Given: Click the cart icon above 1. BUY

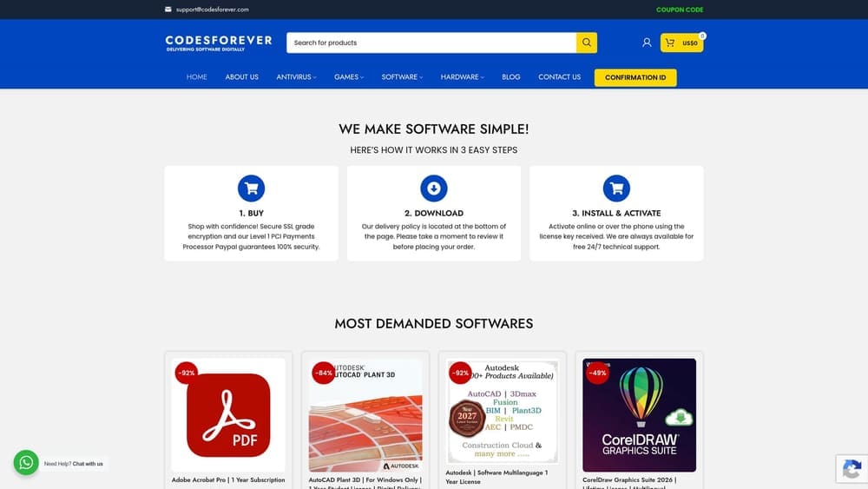Looking at the screenshot, I should click(252, 188).
